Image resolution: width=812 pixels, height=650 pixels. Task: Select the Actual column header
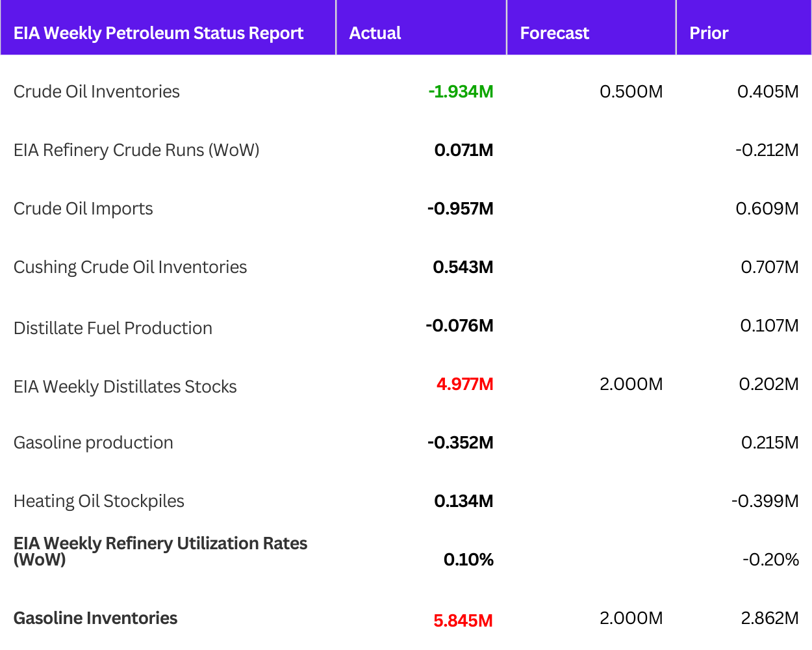[x=375, y=33]
